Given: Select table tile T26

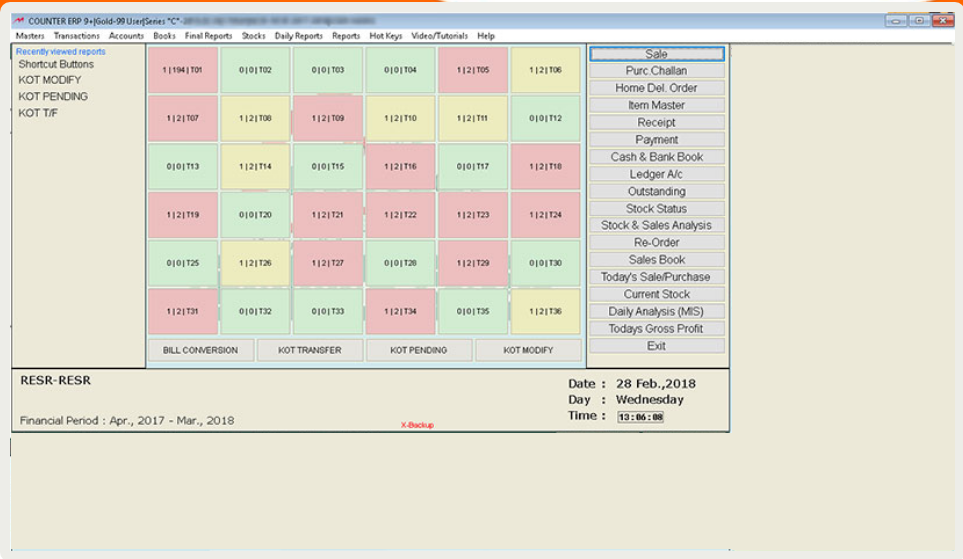Looking at the screenshot, I should click(x=255, y=263).
